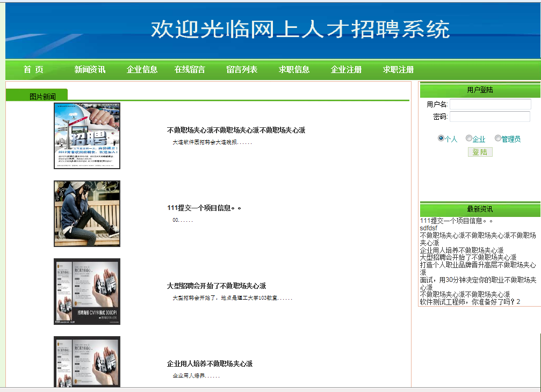This screenshot has height=392, width=541.
Task: Select the 个人 radio button
Action: coord(441,139)
